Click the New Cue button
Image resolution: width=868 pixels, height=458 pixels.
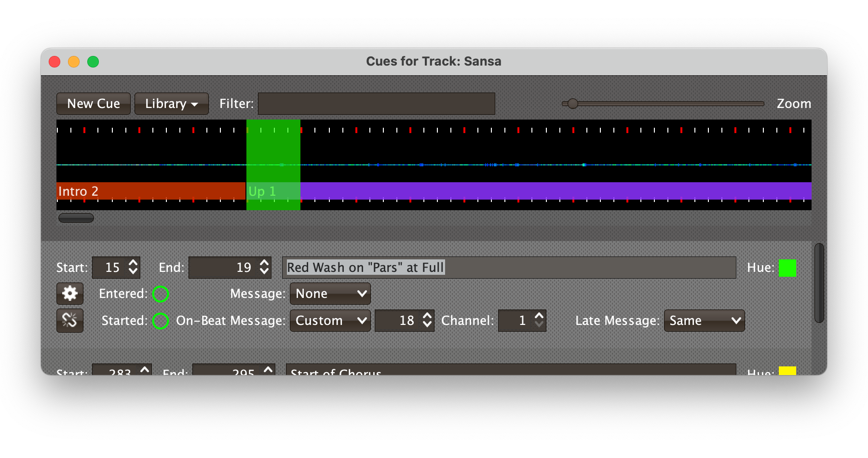pyautogui.click(x=94, y=104)
